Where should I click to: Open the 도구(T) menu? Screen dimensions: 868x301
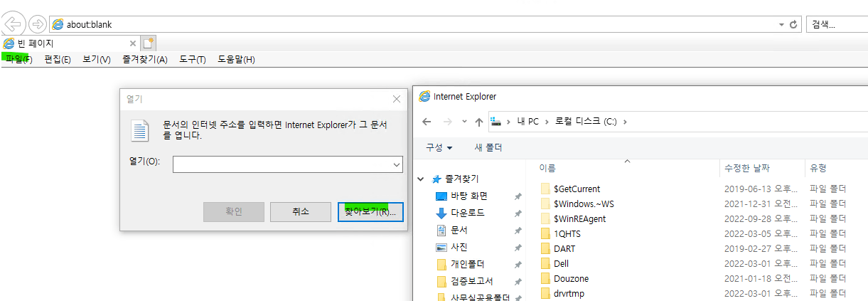point(192,59)
